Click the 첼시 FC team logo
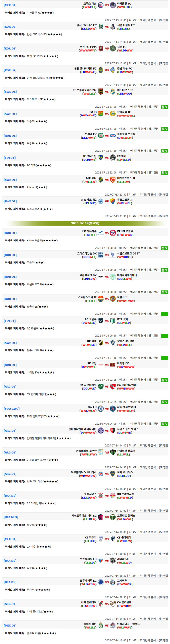The image size is (170, 644). [101, 408]
